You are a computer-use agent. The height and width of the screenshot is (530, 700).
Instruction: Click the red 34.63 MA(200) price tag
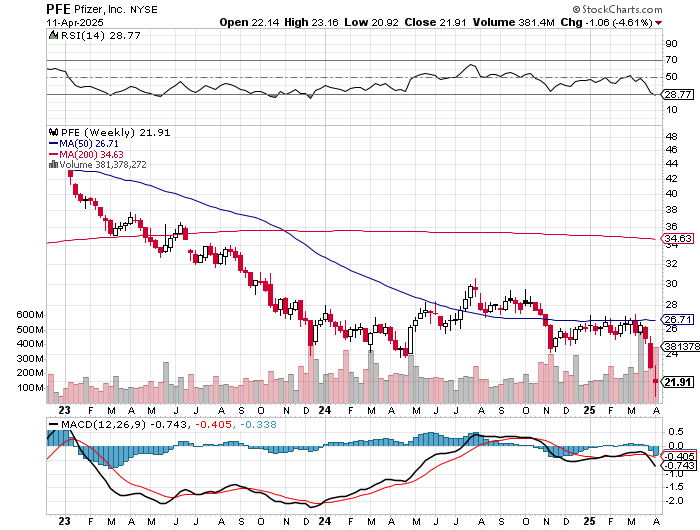click(678, 239)
